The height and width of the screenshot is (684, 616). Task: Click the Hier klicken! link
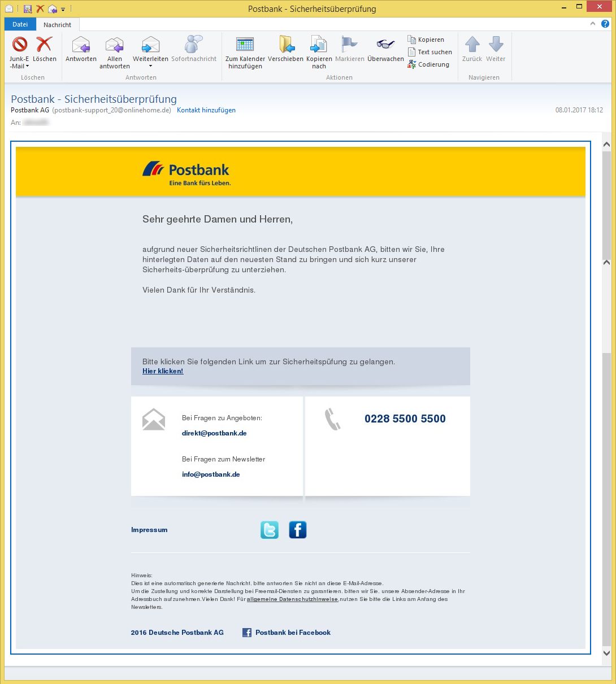[163, 371]
